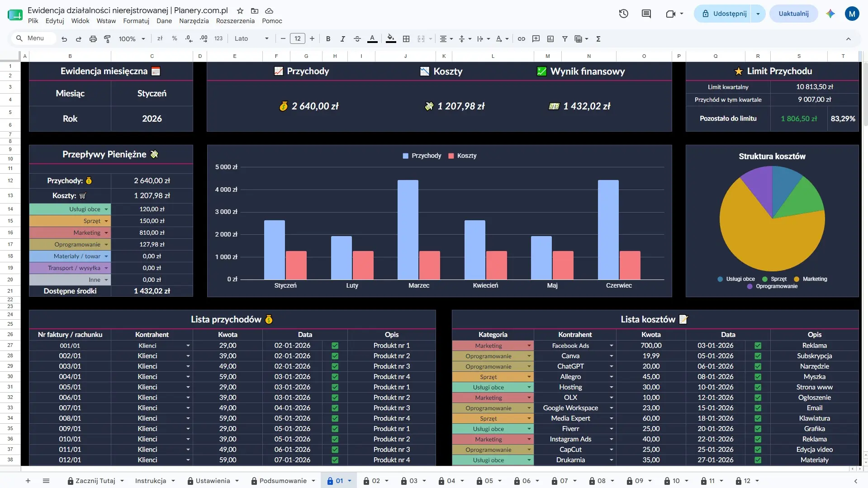Click the Insert chart icon
Screen dimensions: 868x488
(550, 39)
